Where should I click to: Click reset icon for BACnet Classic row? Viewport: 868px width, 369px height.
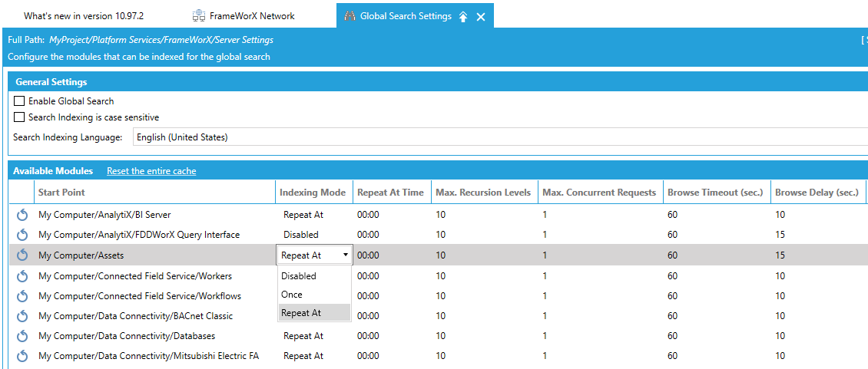point(22,316)
